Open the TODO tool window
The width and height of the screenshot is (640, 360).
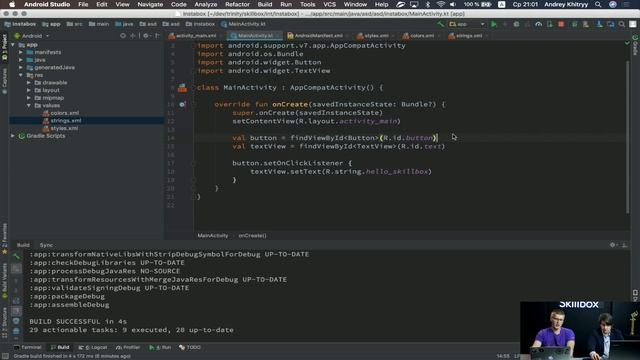coord(190,347)
